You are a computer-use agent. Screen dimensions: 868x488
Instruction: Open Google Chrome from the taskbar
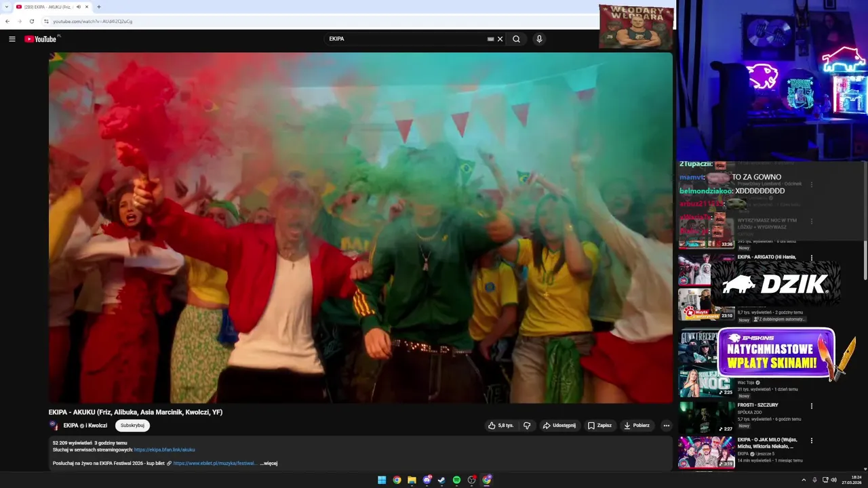tap(397, 480)
